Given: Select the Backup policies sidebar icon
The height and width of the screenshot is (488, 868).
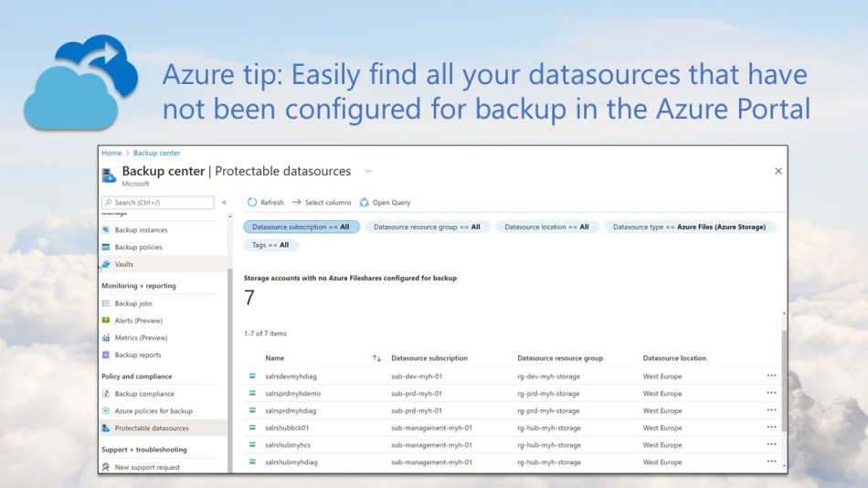Looking at the screenshot, I should [106, 248].
